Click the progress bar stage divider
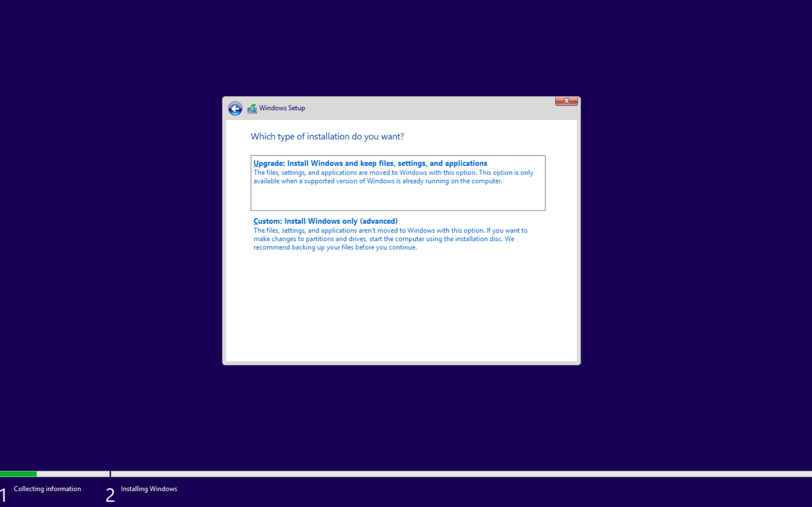Viewport: 812px width, 507px height. click(110, 474)
